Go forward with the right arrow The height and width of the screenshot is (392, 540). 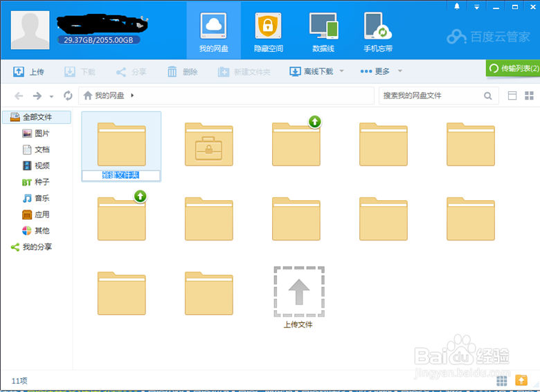click(x=37, y=96)
